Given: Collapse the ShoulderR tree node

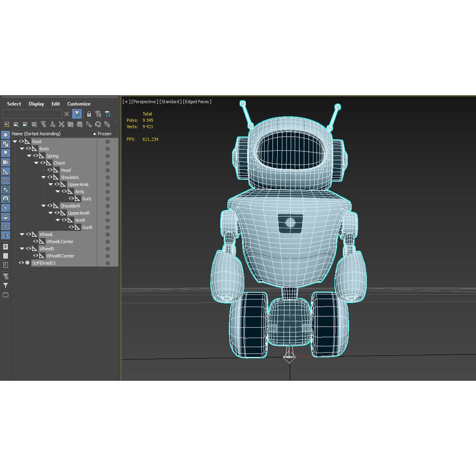Looking at the screenshot, I should tap(43, 206).
